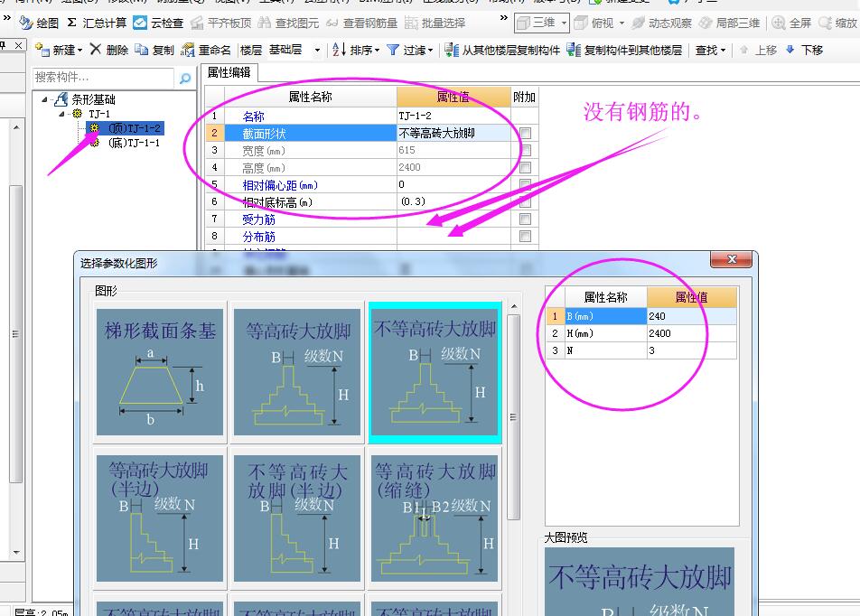The image size is (860, 616).
Task: Choose 梯形截面条基 shape thumbnail
Action: pos(160,372)
